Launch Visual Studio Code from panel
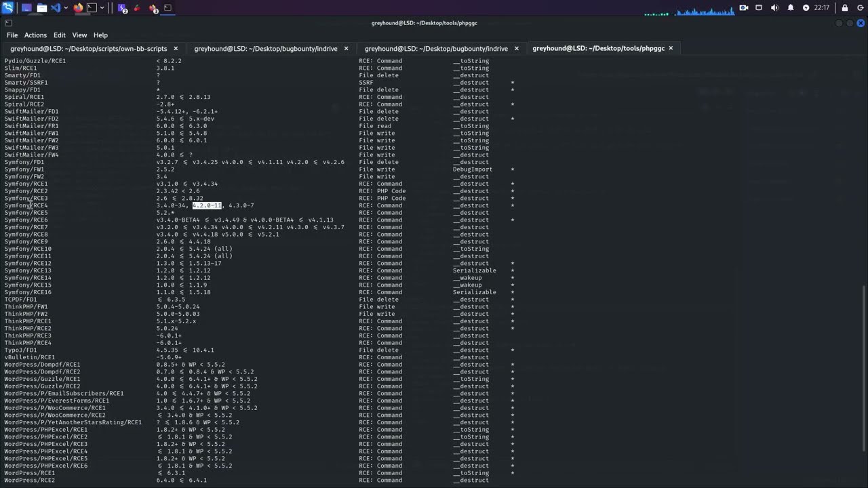The image size is (868, 488). [x=56, y=8]
